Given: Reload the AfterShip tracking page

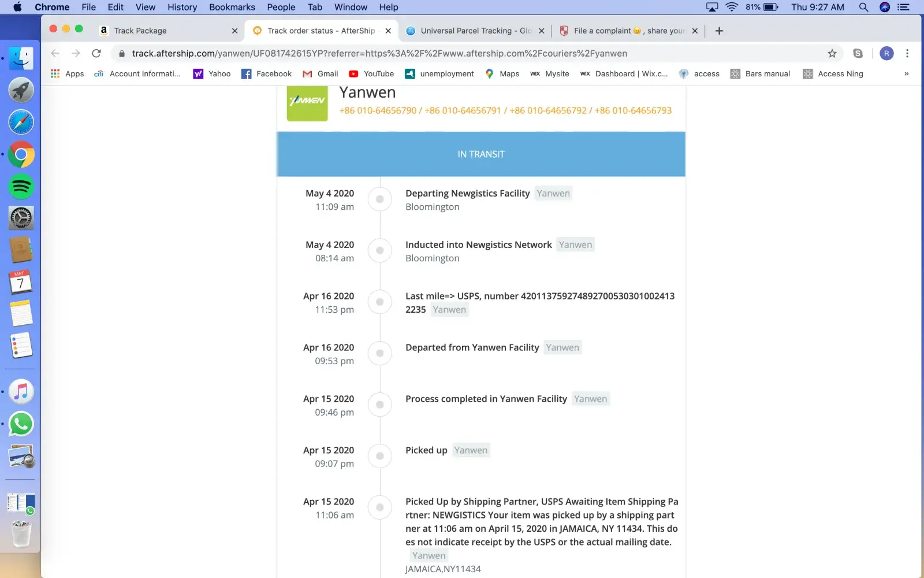Looking at the screenshot, I should pos(96,53).
